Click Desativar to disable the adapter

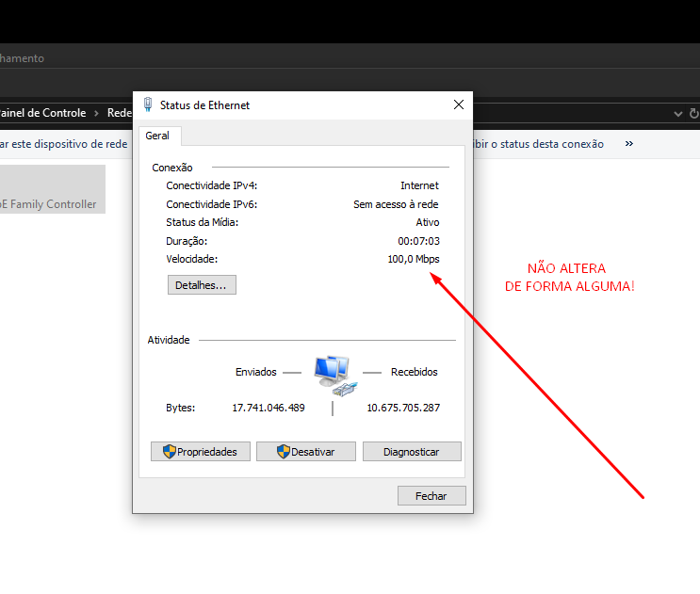pos(306,451)
